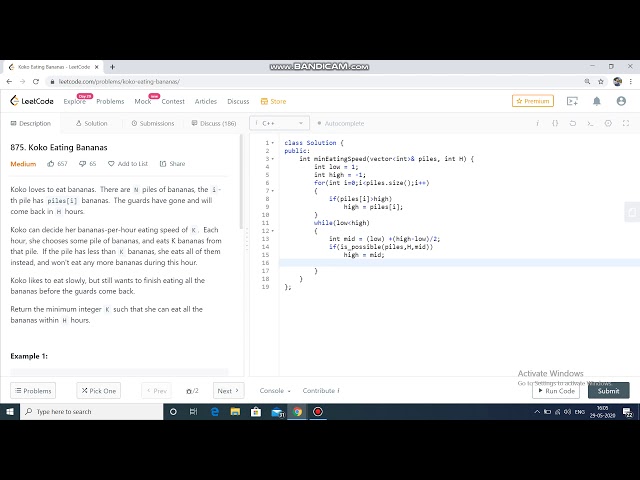Screen dimensions: 640x480
Task: Open the LeetCode home logo
Action: pyautogui.click(x=32, y=101)
